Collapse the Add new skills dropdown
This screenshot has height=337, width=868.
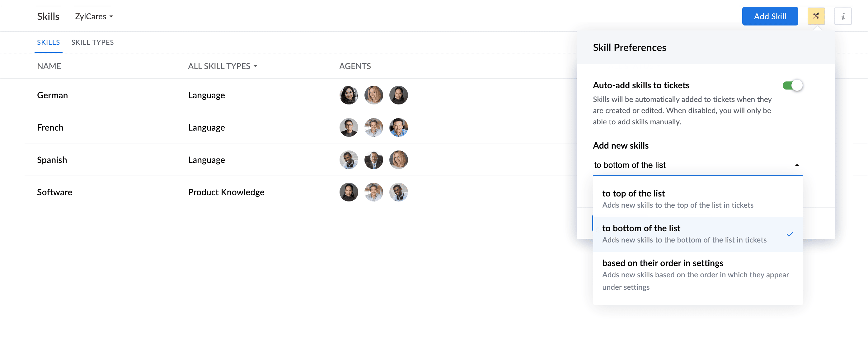click(697, 165)
